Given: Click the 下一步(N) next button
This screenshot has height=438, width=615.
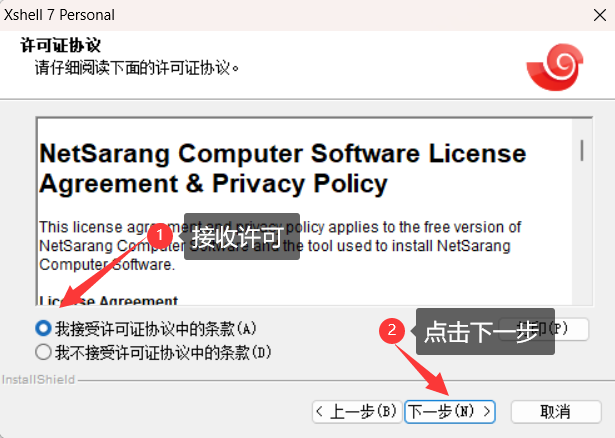Looking at the screenshot, I should (x=450, y=412).
